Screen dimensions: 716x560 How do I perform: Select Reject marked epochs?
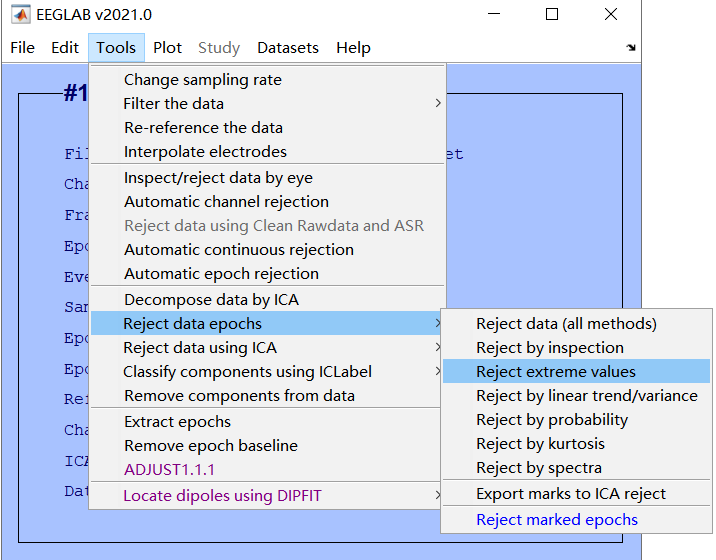pos(576,520)
